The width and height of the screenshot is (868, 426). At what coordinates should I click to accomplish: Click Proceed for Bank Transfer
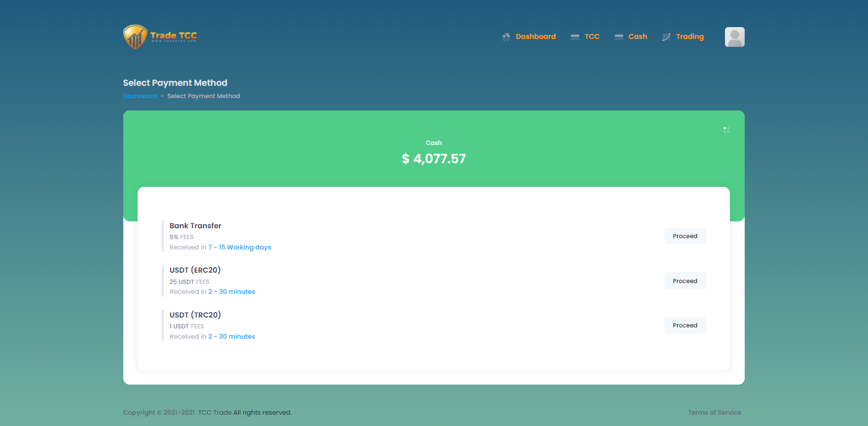(x=685, y=236)
